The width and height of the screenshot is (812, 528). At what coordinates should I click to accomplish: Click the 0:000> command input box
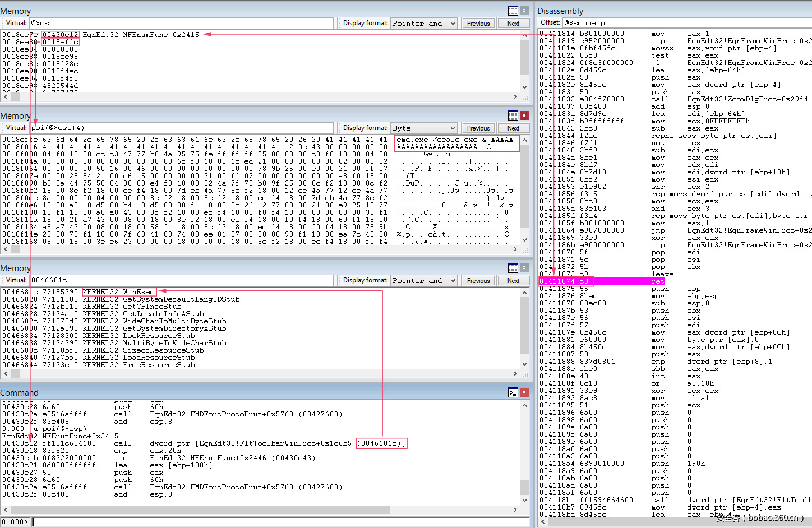coord(280,522)
